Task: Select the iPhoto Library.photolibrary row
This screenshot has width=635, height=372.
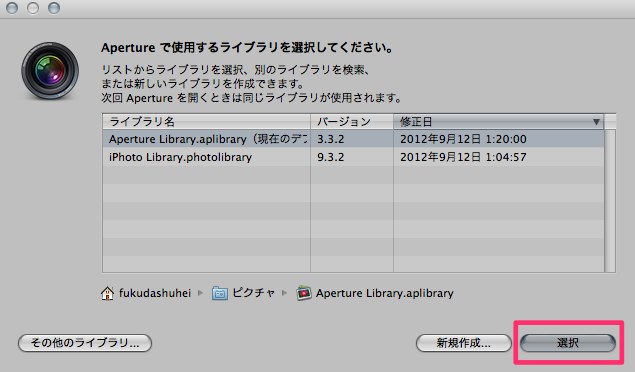Action: [353, 157]
